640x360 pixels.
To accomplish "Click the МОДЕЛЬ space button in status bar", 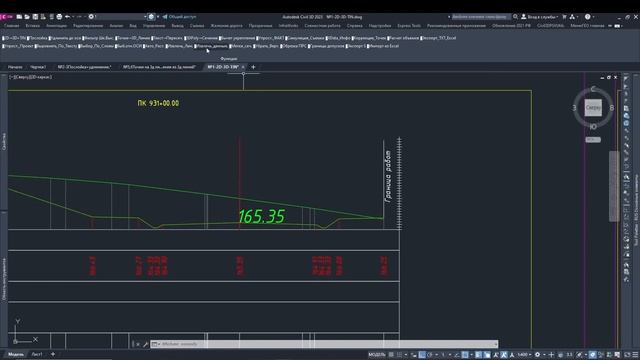I will (x=377, y=355).
